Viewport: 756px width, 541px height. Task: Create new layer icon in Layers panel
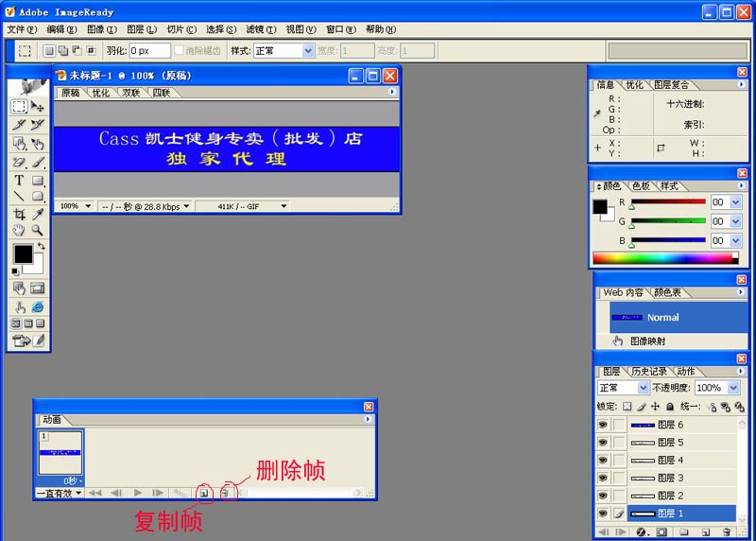tap(706, 532)
